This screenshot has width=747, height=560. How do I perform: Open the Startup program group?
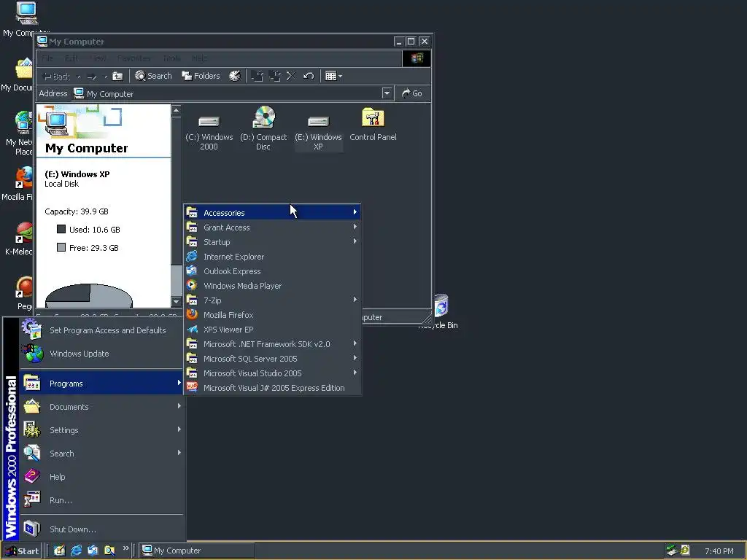pyautogui.click(x=273, y=242)
